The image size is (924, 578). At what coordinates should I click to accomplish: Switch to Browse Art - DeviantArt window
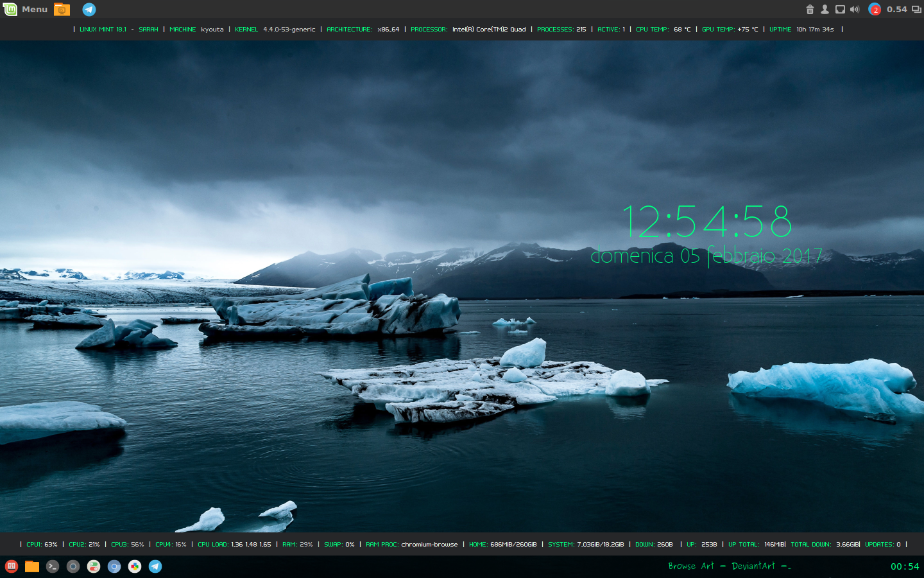(x=730, y=566)
